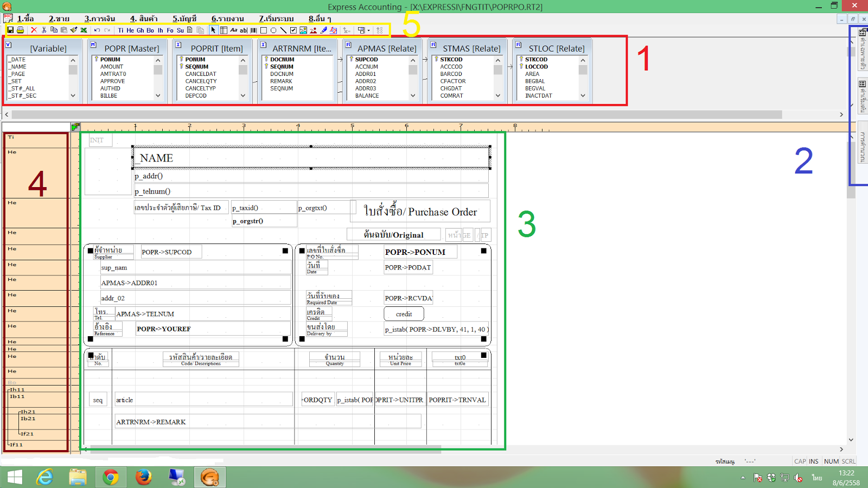Viewport: 868px width, 488px height.
Task: Click the copy icon in the toolbar
Action: point(54,30)
